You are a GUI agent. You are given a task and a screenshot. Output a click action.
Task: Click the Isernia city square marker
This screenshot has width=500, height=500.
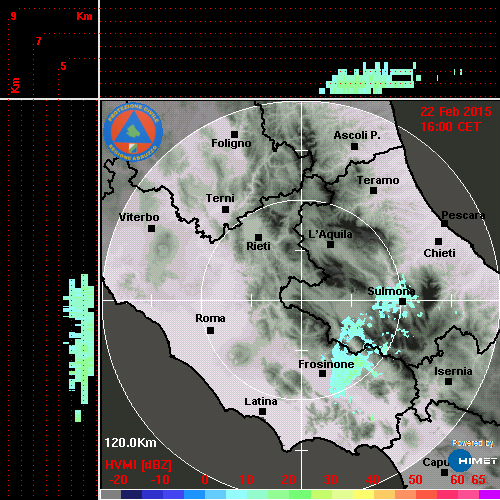[x=449, y=381]
